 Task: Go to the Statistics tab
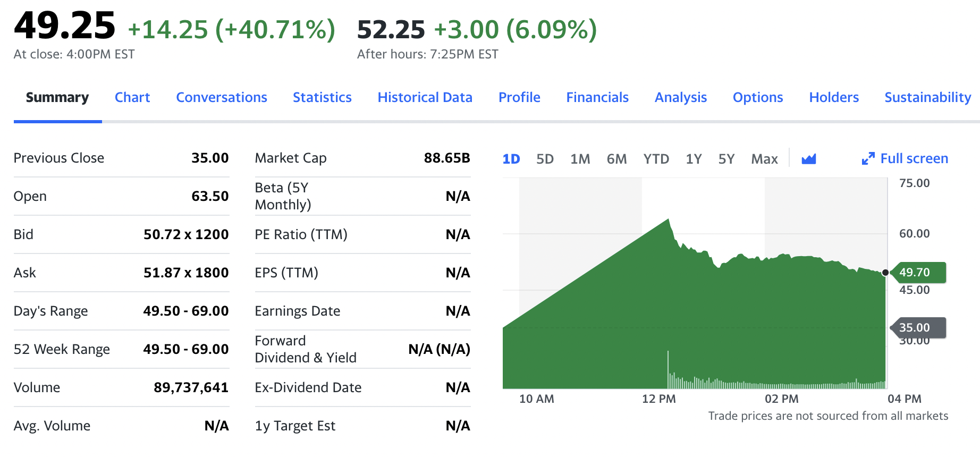point(322,97)
